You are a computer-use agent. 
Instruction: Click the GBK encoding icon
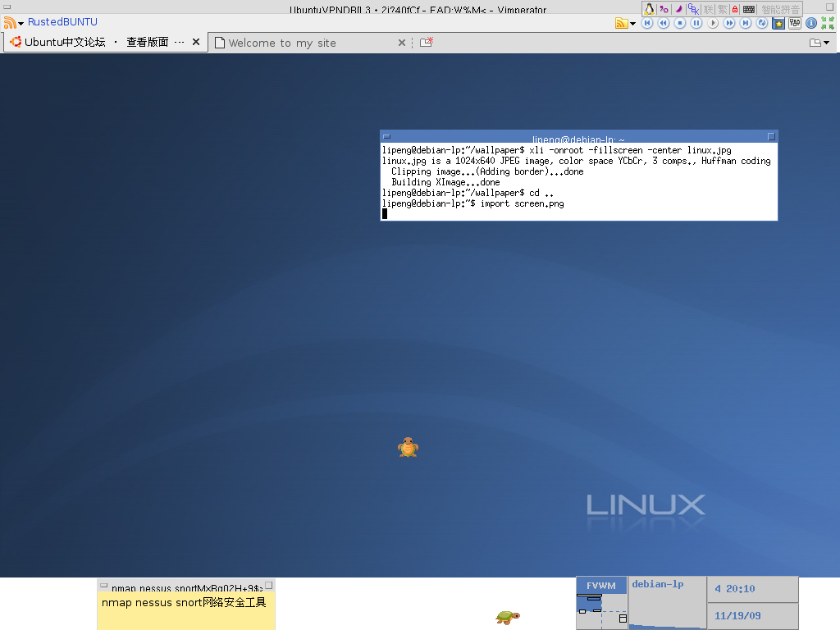pos(693,9)
